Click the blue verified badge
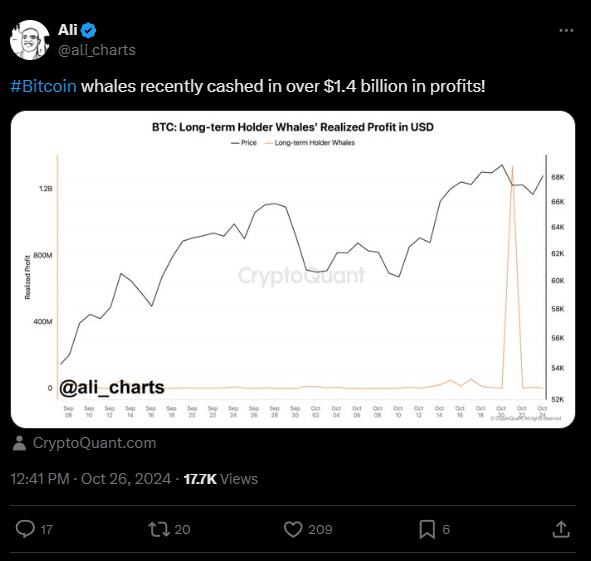591x561 pixels. pos(89,31)
